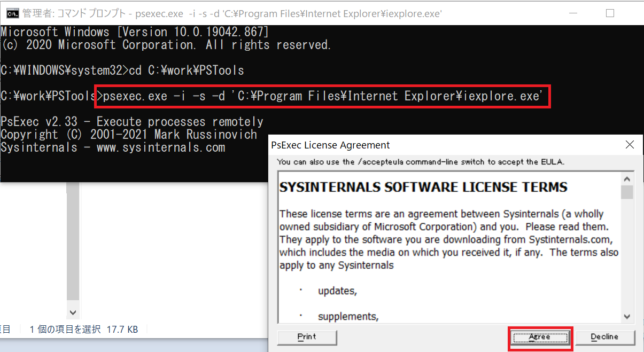Click the maximize icon of Command Prompt
644x352 pixels.
click(x=610, y=13)
